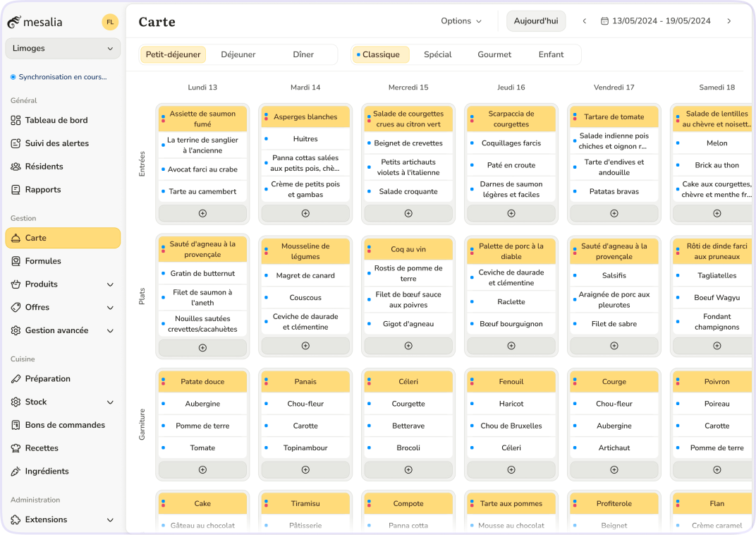Viewport: 756px width, 535px height.
Task: Click the color dots on Coq au vin
Action: [369, 249]
